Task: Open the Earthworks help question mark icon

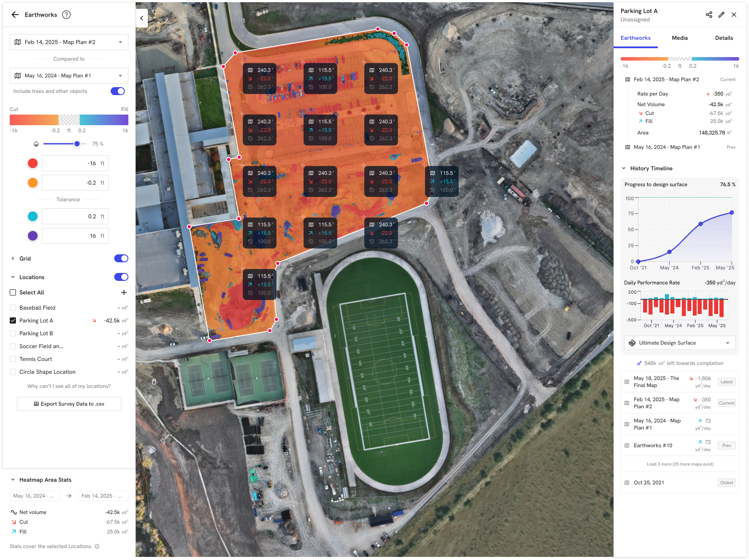Action: click(66, 15)
